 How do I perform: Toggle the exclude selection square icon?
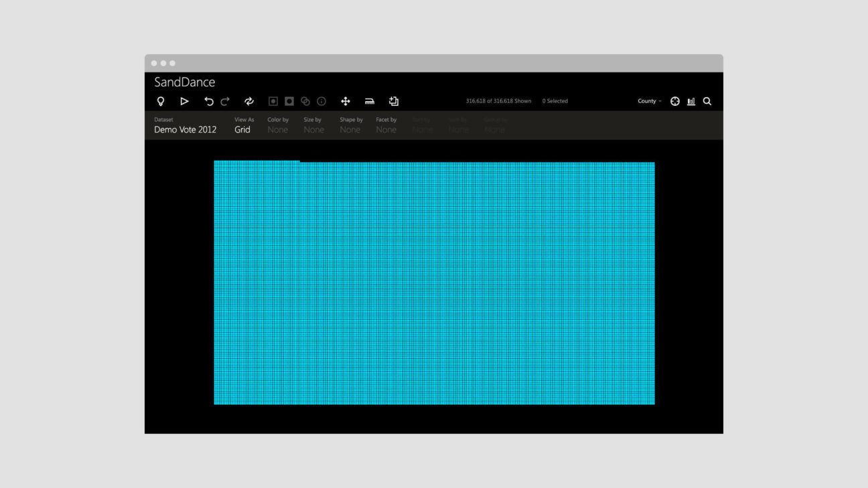289,100
